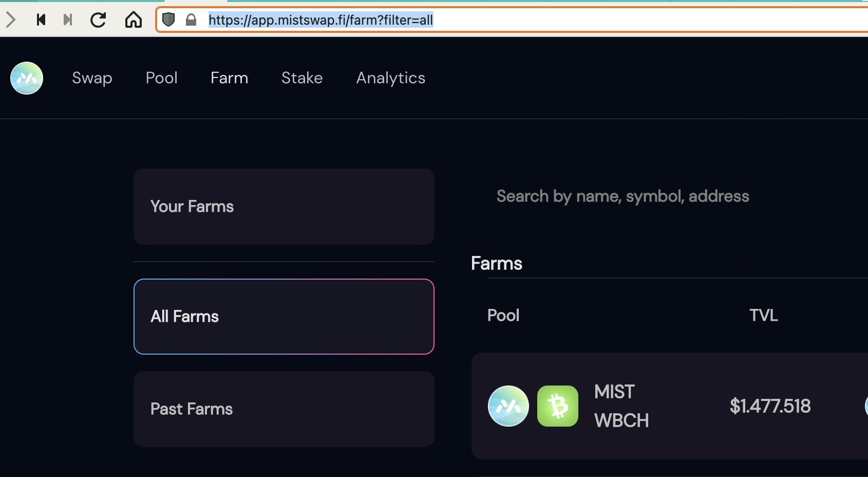Switch to the Stake page
Viewport: 868px width, 477px height.
(x=302, y=78)
